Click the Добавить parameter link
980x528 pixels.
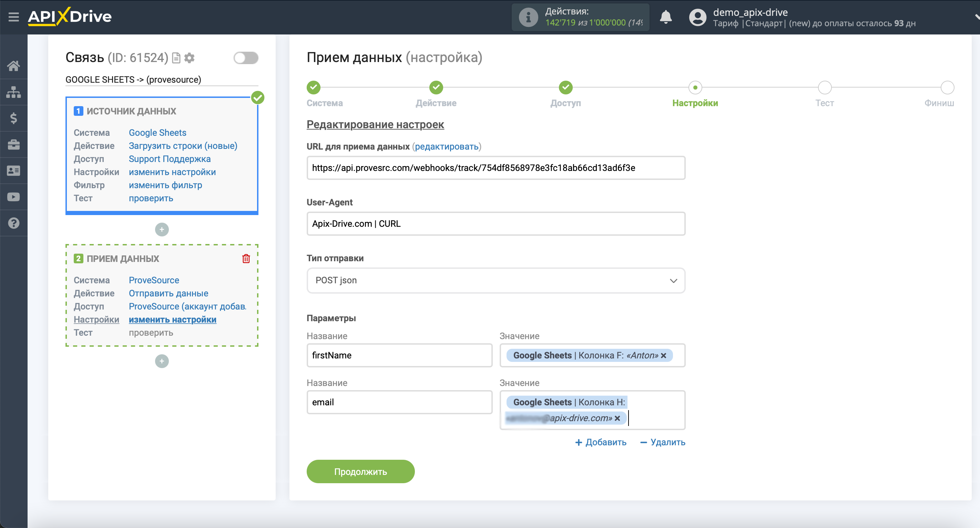601,443
